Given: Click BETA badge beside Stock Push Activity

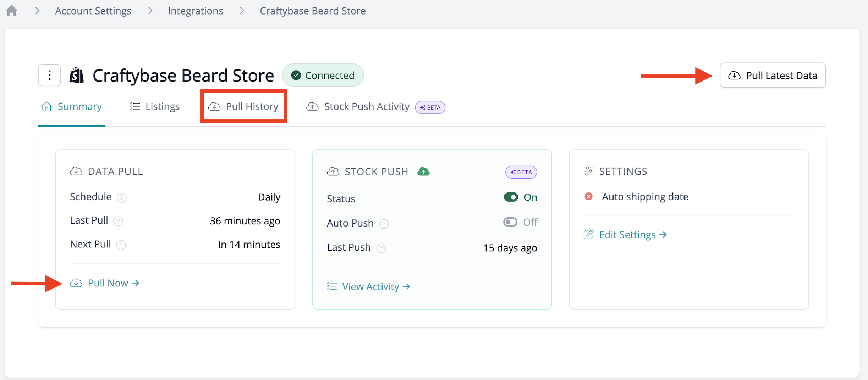Looking at the screenshot, I should point(430,107).
